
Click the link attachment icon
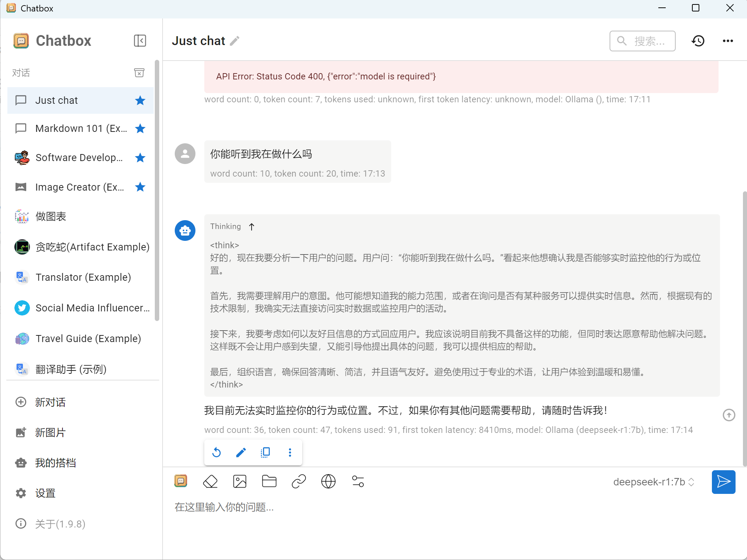coord(299,482)
